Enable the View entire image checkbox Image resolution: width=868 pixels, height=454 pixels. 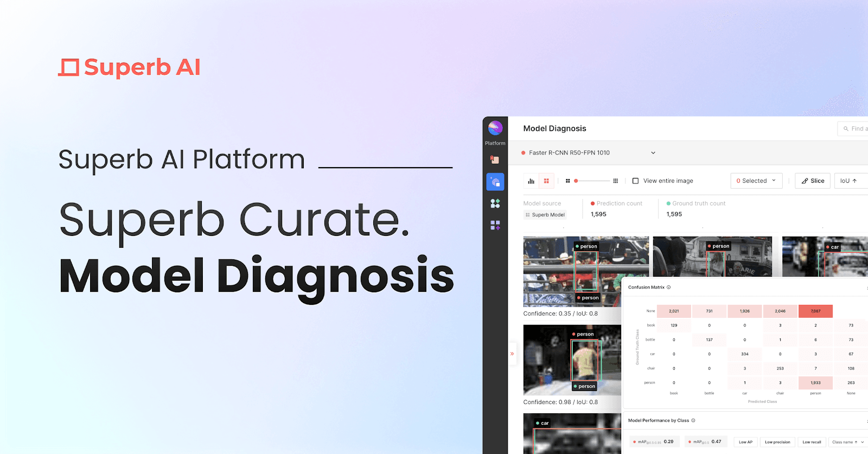click(635, 181)
